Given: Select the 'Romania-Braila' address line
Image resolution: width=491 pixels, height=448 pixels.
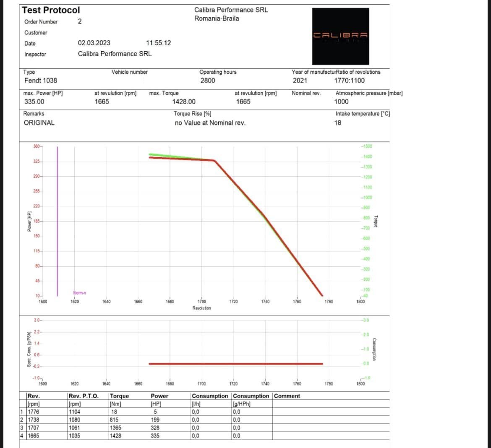Looking at the screenshot, I should point(217,18).
